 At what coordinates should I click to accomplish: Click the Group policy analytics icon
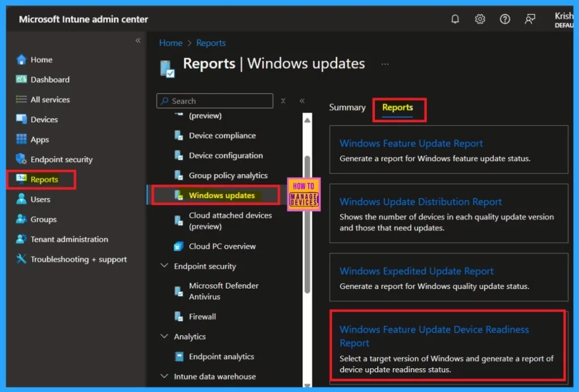pyautogui.click(x=179, y=175)
